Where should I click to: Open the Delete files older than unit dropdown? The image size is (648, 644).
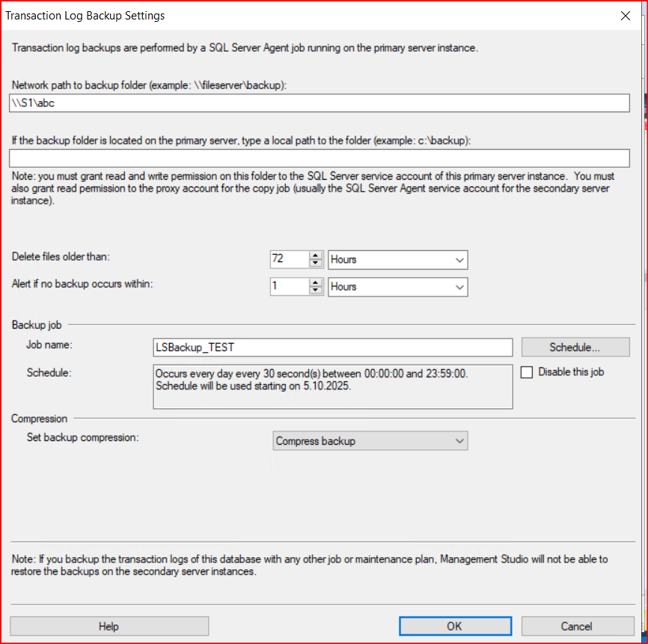coord(397,260)
